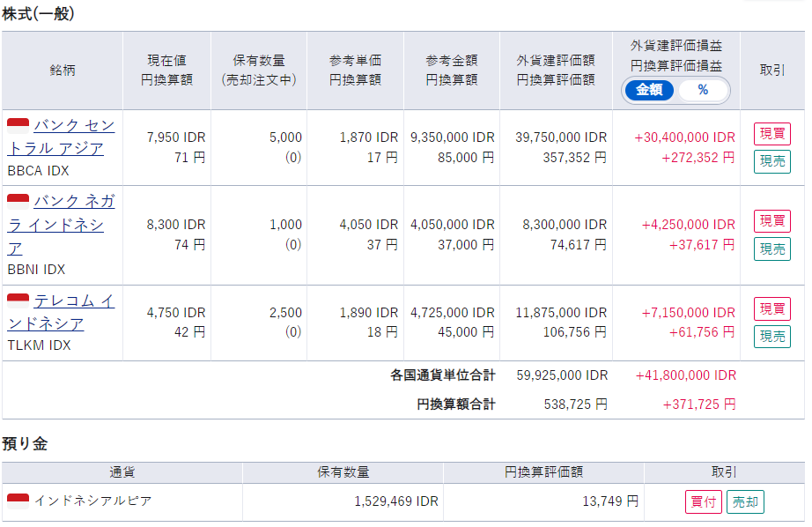Select current price 8,300 IDR
The height and width of the screenshot is (527, 812).
pos(176,225)
